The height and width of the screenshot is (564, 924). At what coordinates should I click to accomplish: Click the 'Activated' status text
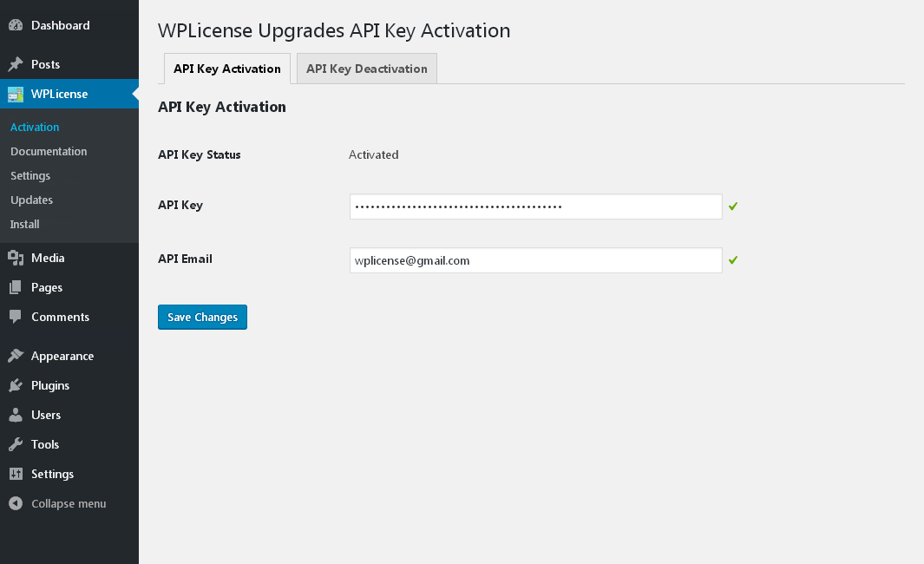click(374, 154)
